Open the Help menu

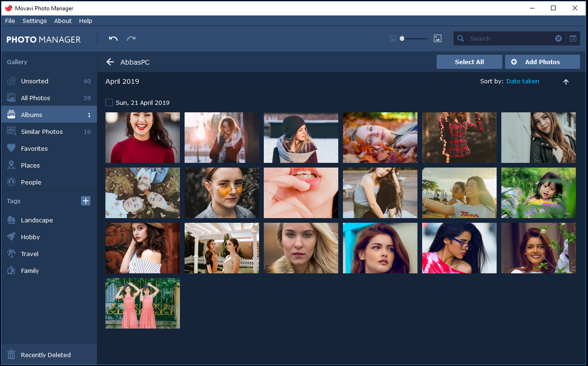click(86, 21)
